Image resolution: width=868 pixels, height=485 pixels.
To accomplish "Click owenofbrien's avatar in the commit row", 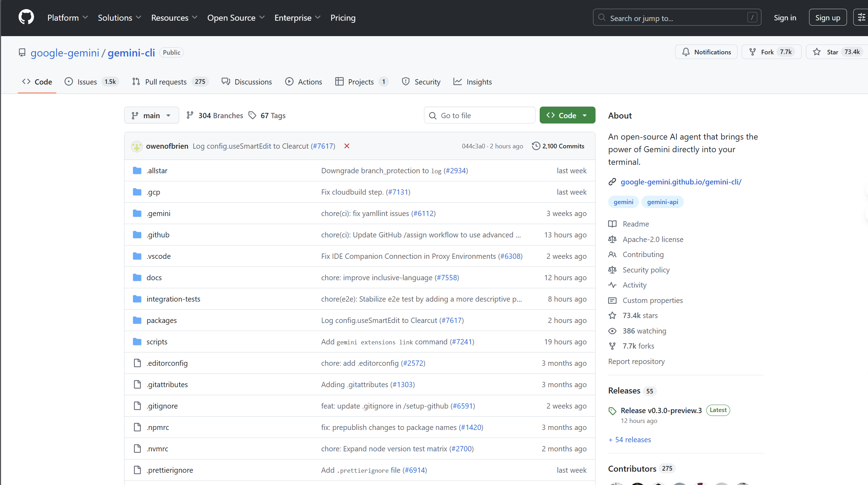I will (136, 146).
